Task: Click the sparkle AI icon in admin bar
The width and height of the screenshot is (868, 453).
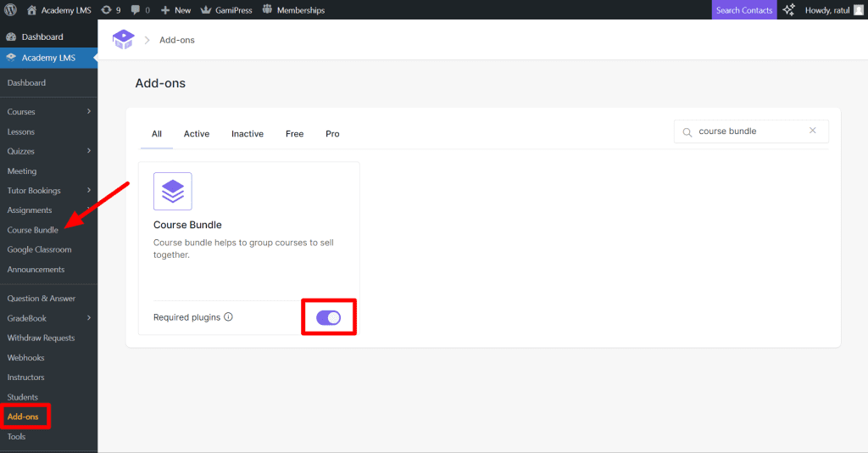Action: [x=789, y=10]
